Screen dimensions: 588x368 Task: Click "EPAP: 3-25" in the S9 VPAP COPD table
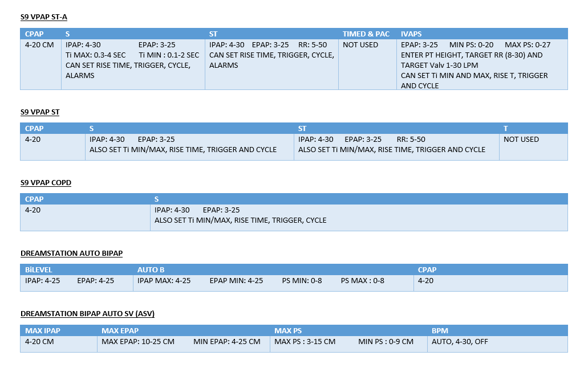click(221, 210)
